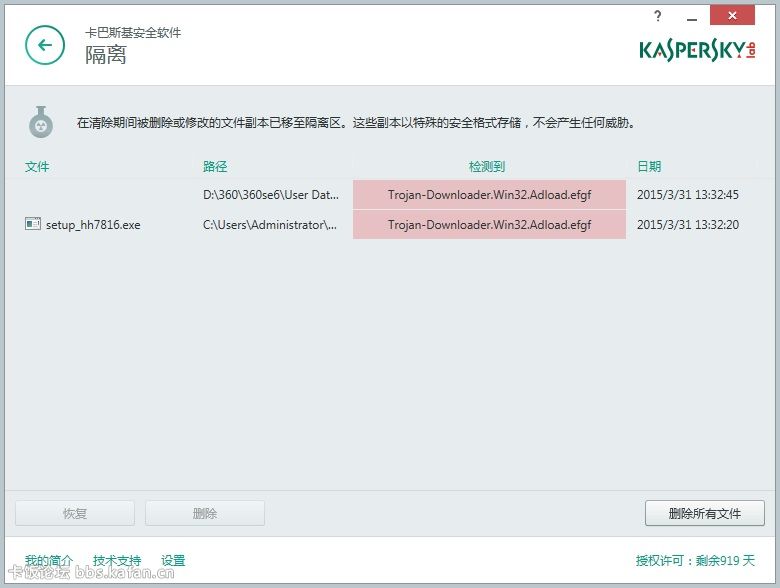Click the 删除 delete button

point(205,513)
